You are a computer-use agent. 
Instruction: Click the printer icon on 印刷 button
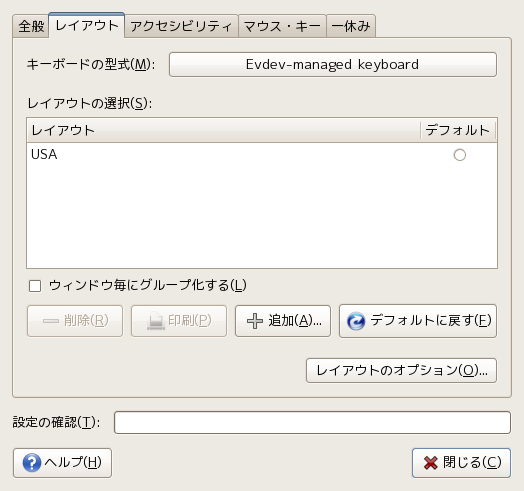click(156, 321)
